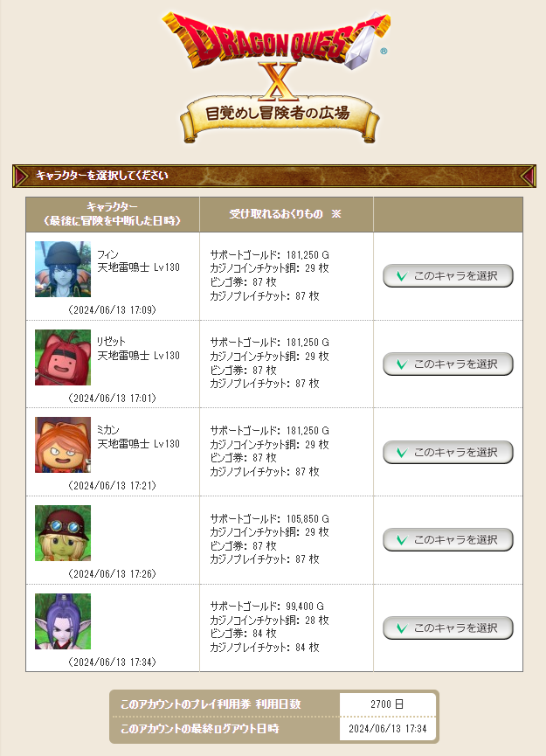
Task: Click the right arrow ornament on header bar
Action: (x=528, y=176)
